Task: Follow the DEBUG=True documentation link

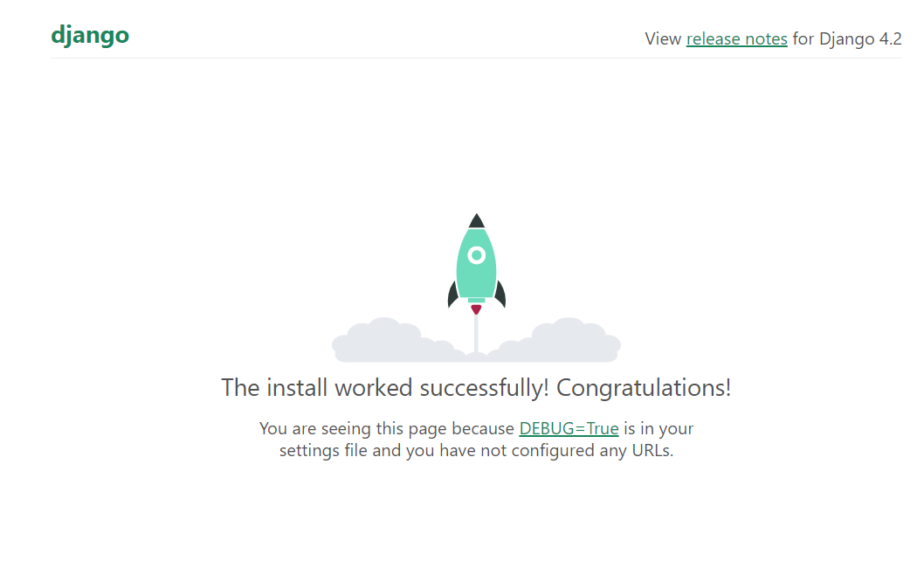Action: coord(569,428)
